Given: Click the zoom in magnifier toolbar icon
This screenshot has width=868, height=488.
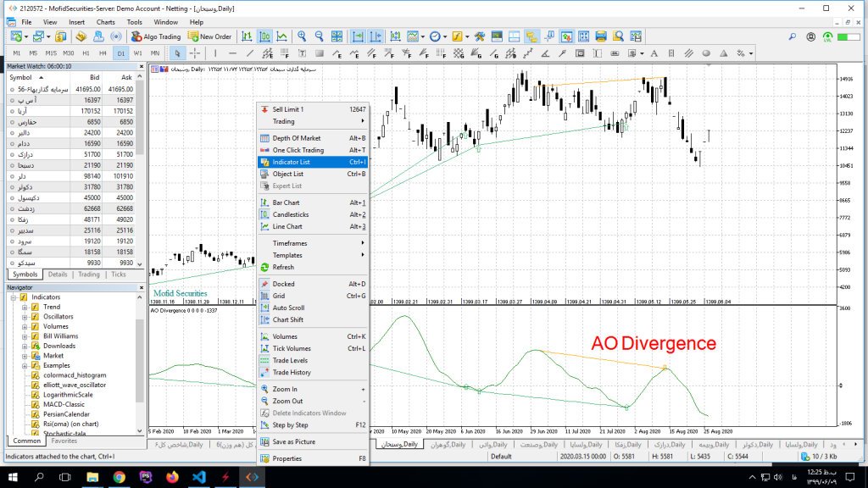Looking at the screenshot, I should coord(302,36).
